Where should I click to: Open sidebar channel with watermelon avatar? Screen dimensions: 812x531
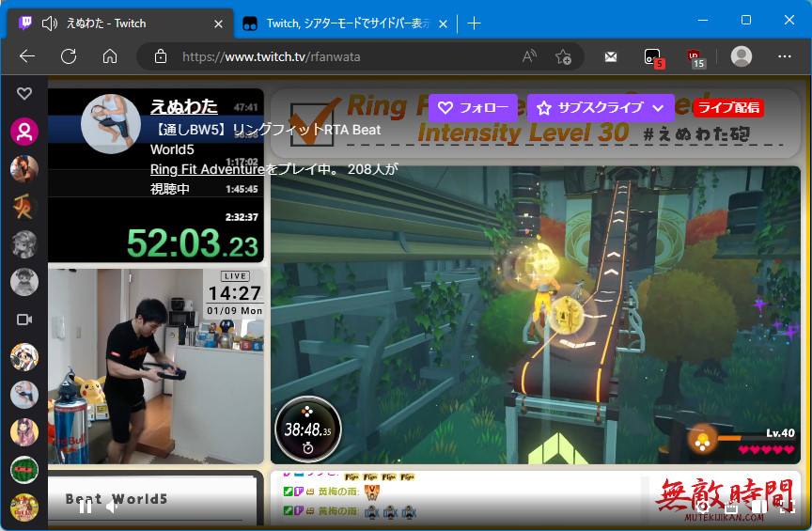point(24,470)
